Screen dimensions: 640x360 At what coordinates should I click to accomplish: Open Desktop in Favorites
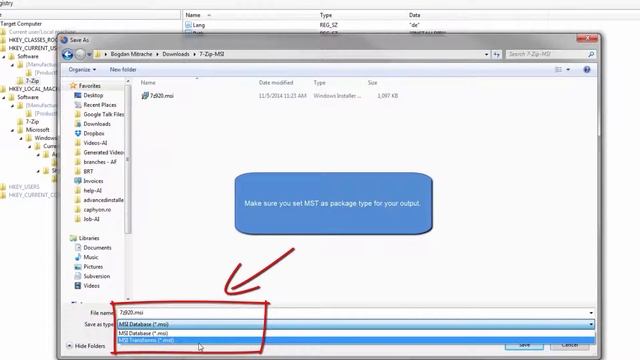[93, 95]
